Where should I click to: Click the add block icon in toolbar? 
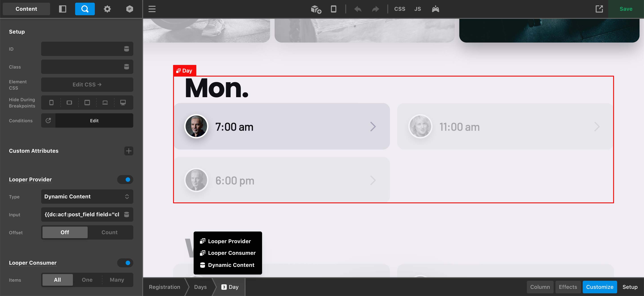point(316,9)
